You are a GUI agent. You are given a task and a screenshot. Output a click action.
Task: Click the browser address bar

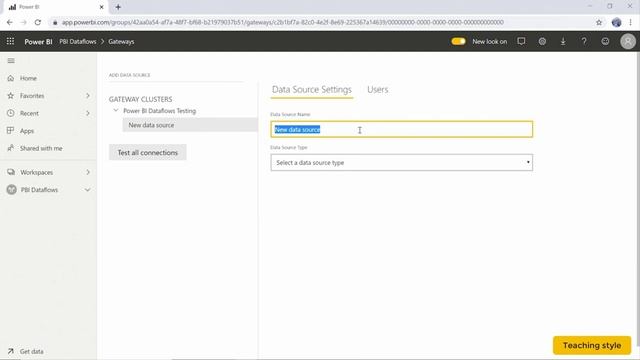pyautogui.click(x=282, y=22)
